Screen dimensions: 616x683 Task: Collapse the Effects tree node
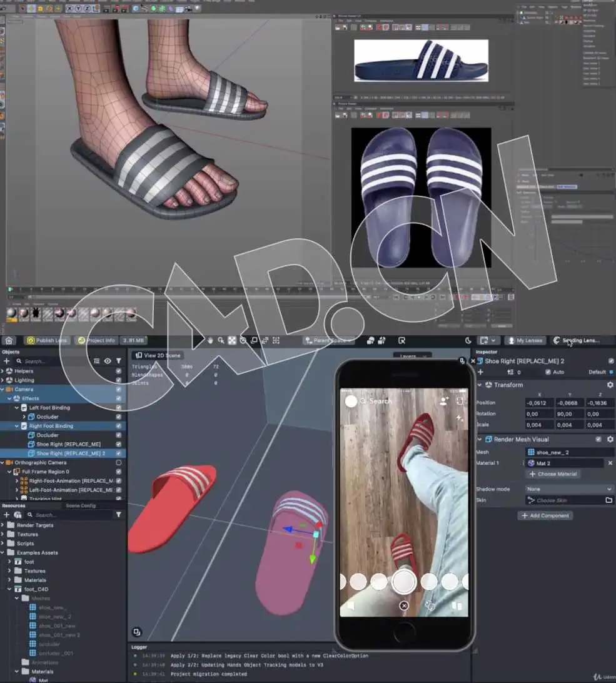9,398
